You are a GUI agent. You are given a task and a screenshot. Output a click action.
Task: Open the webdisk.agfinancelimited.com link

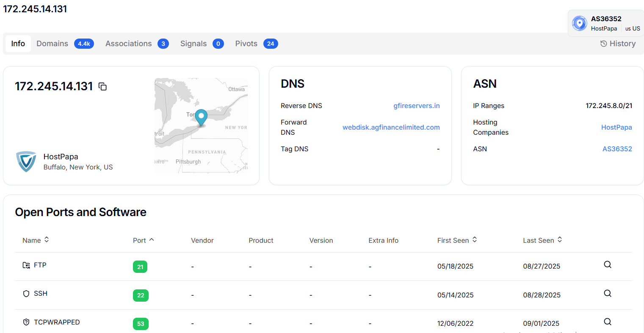(x=391, y=128)
